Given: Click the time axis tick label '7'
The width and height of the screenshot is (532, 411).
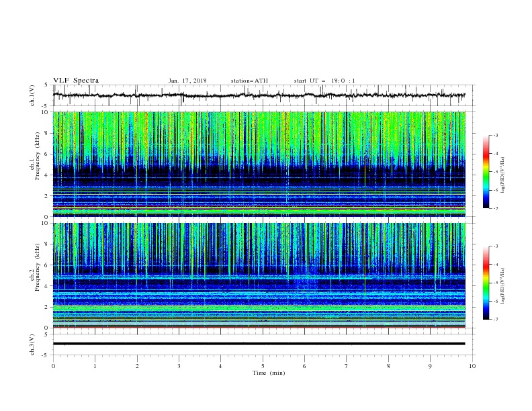Looking at the screenshot, I should point(347,366).
